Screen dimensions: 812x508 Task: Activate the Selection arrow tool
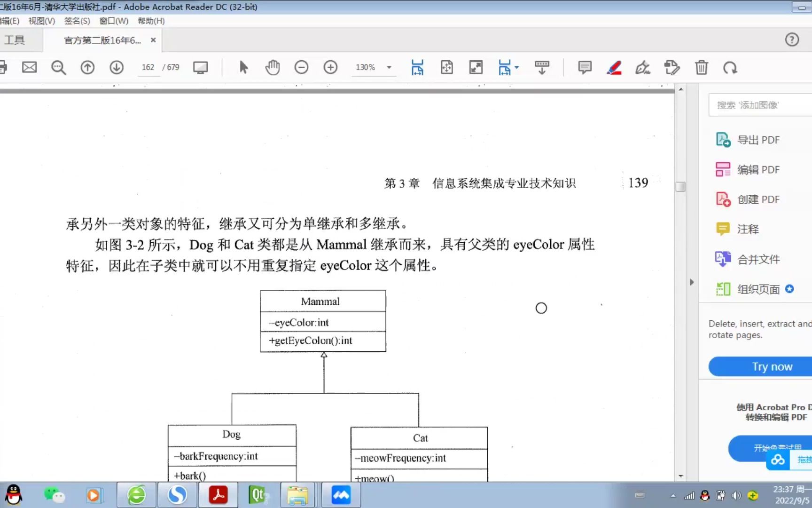pos(243,67)
